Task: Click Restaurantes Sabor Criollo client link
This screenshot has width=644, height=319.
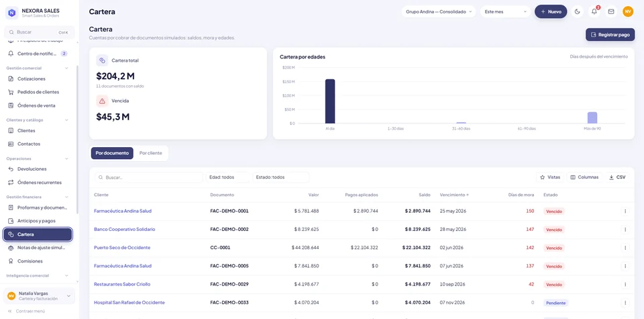Action: pyautogui.click(x=122, y=285)
